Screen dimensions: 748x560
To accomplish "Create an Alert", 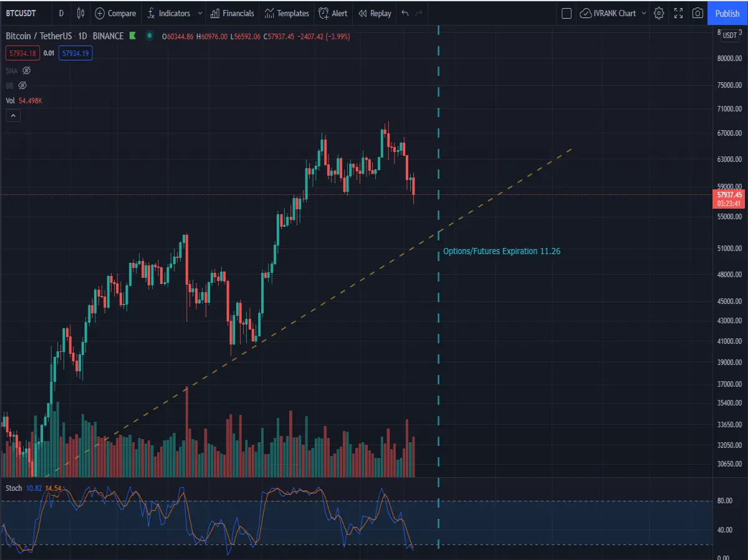I will click(333, 13).
